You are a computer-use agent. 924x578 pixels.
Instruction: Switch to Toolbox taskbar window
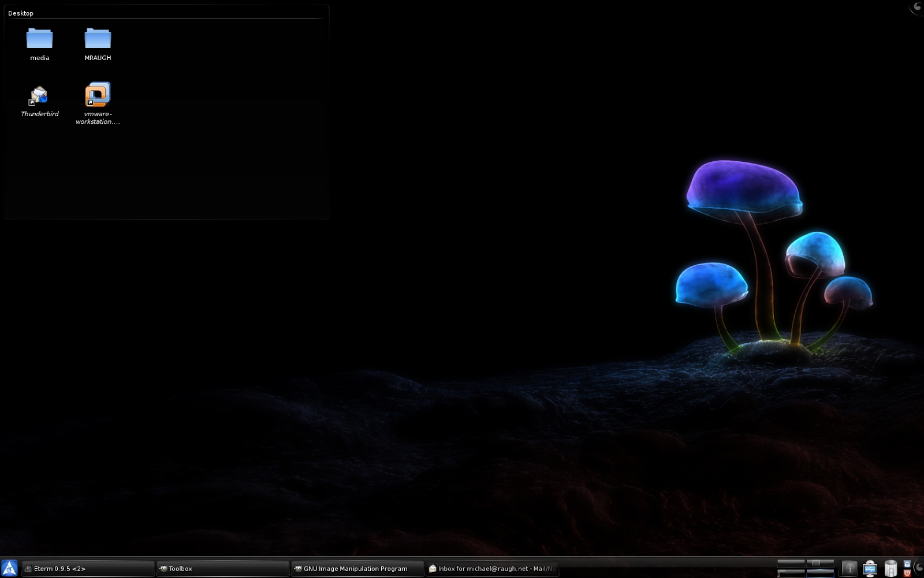click(x=223, y=569)
